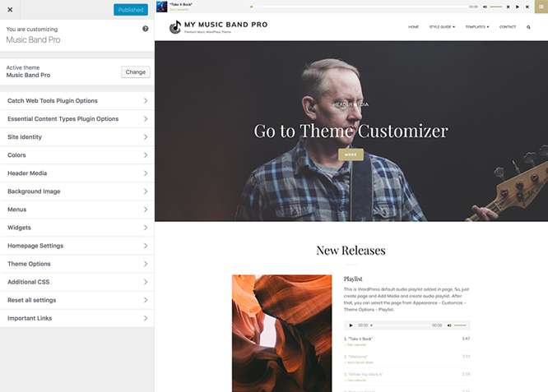Mute the playlist player speaker icon
The height and width of the screenshot is (392, 548).
coord(449,325)
